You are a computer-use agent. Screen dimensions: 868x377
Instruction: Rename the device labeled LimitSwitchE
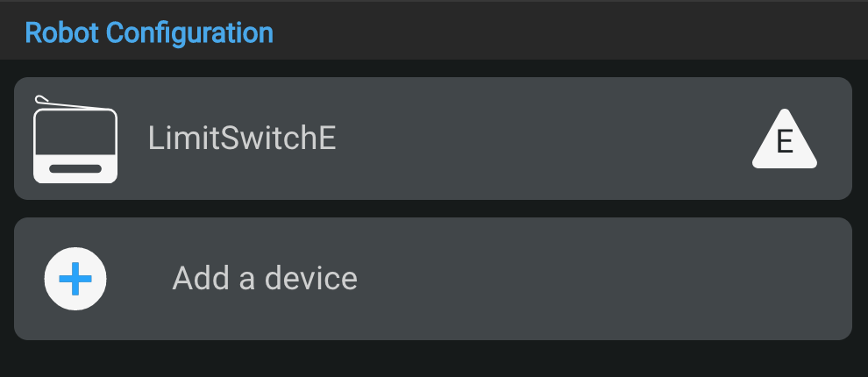pyautogui.click(x=242, y=139)
